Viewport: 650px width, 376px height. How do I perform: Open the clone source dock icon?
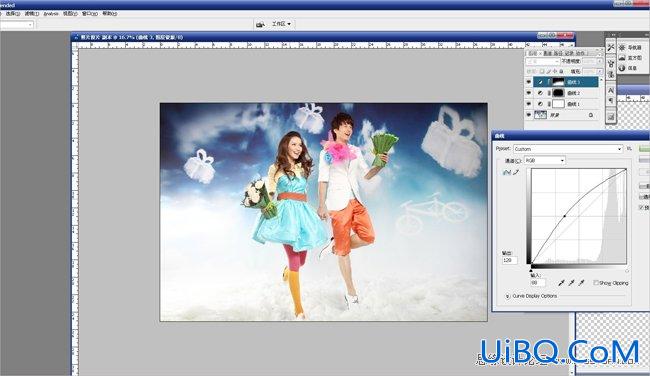tap(611, 74)
